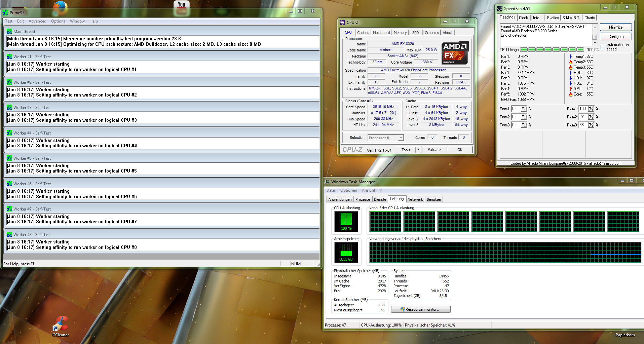Click the Arbeitsspeicher 3,33 GB meter

pyautogui.click(x=346, y=252)
